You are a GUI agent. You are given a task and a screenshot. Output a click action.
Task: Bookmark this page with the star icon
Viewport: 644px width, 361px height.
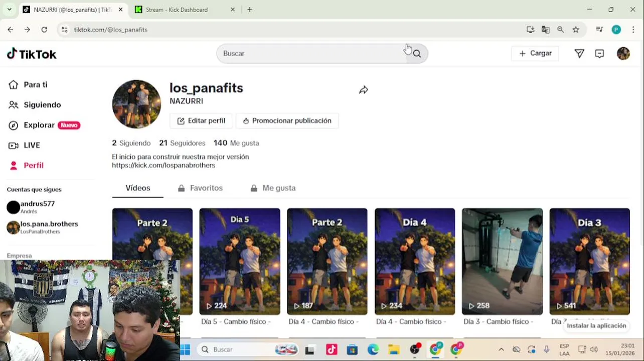576,30
